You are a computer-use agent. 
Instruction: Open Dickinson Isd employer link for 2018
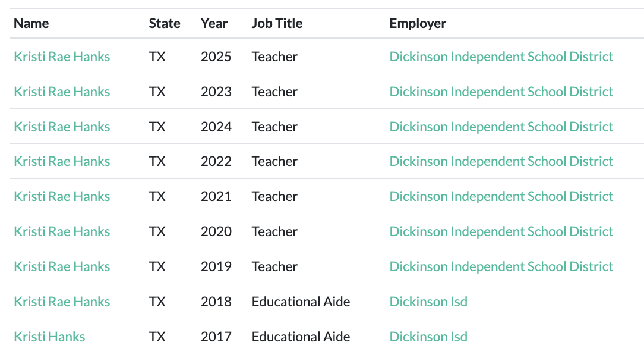click(428, 302)
